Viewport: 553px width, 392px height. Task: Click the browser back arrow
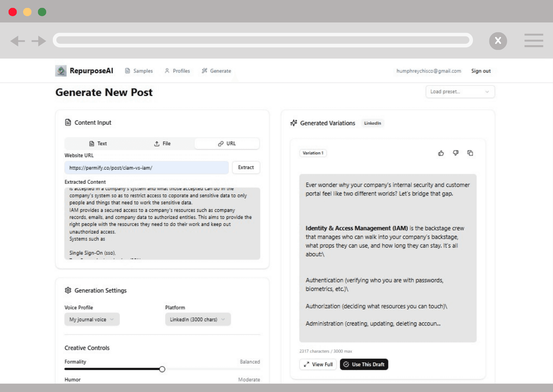17,41
